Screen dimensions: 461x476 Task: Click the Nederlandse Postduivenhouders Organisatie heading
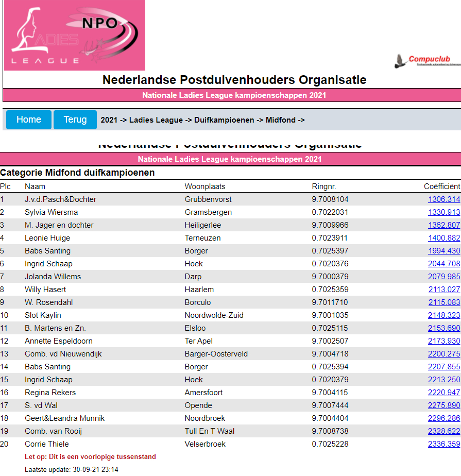pos(234,80)
